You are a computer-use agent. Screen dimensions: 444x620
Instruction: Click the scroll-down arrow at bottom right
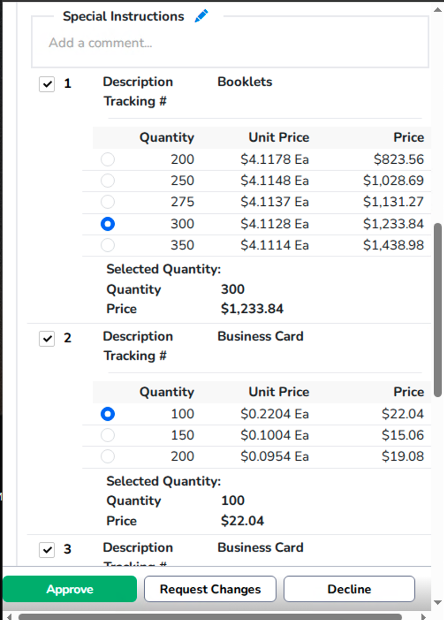(438, 603)
